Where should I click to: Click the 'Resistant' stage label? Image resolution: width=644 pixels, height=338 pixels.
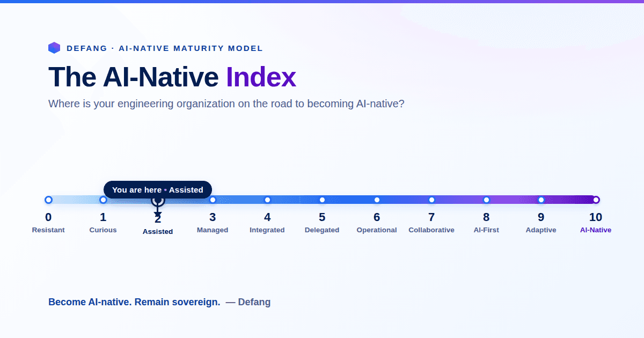click(48, 230)
